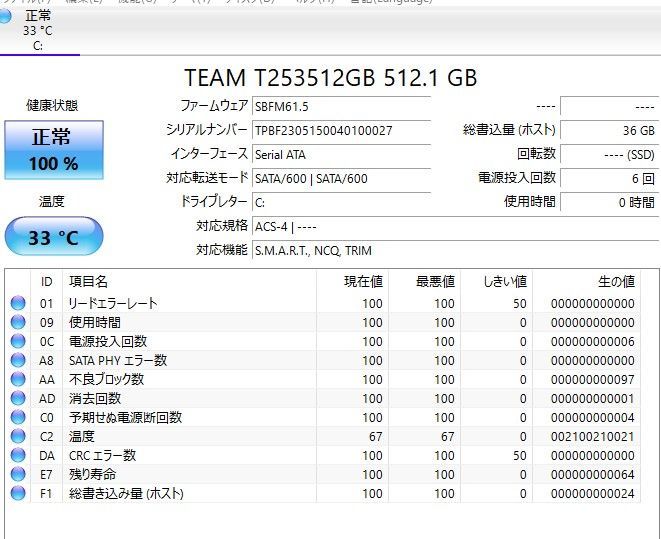Viewport: 661px width, 539px height.
Task: Select the 不良ブロック数 attribute row
Action: (x=323, y=379)
